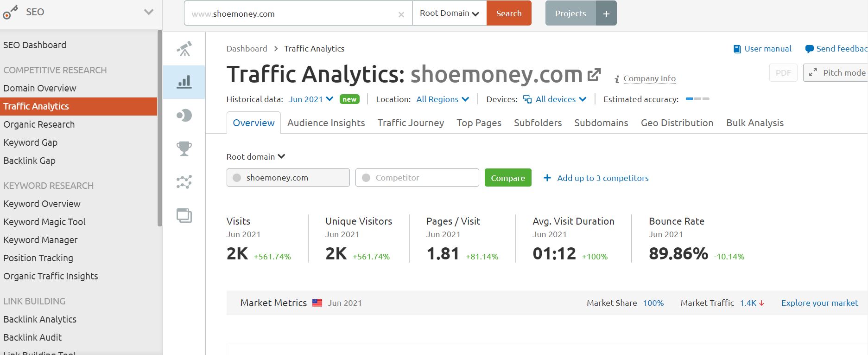Click the Explore your market link
Image resolution: width=868 pixels, height=355 pixels.
pyautogui.click(x=820, y=303)
